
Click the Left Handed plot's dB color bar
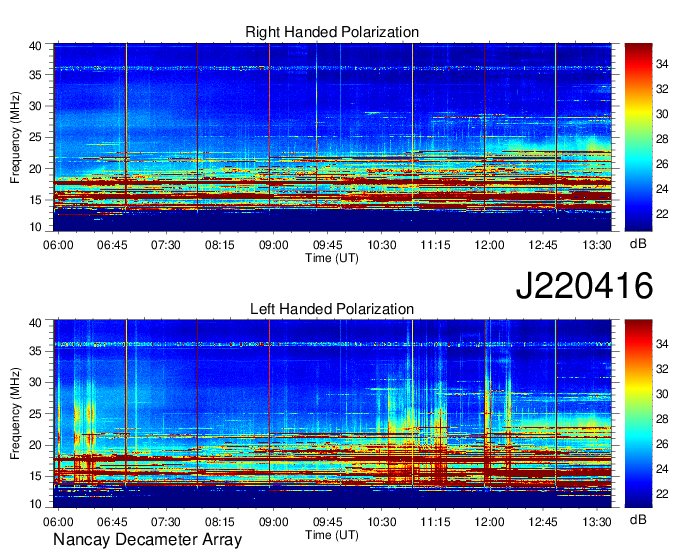click(638, 413)
